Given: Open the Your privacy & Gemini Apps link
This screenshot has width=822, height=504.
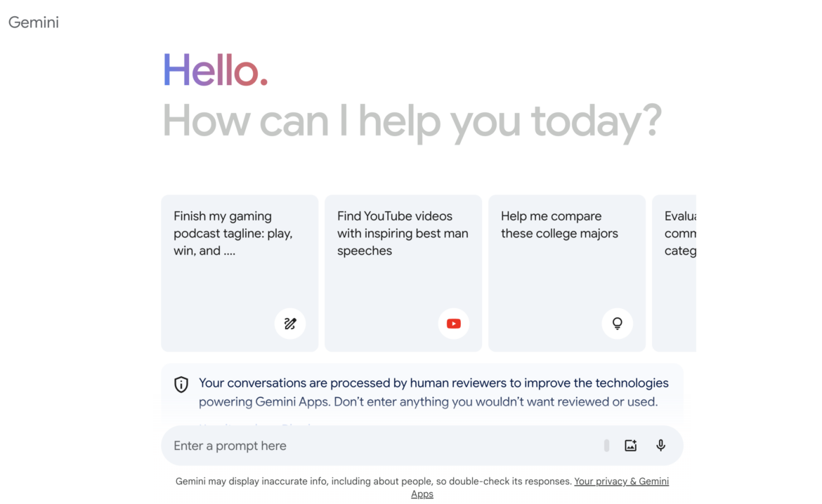Looking at the screenshot, I should (x=621, y=481).
